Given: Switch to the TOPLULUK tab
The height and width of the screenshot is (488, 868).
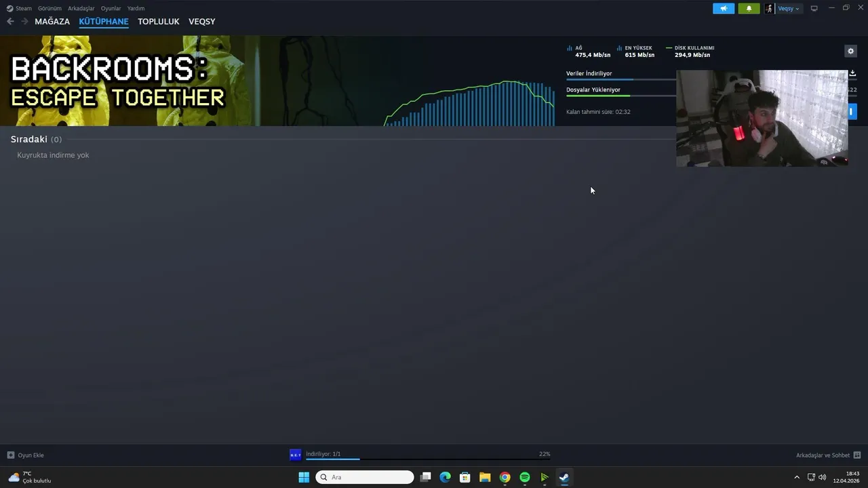Looking at the screenshot, I should pos(159,22).
